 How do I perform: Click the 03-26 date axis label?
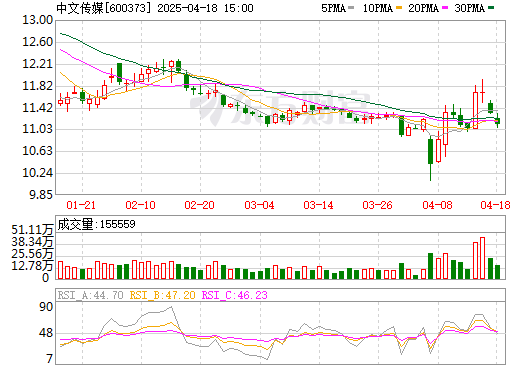coord(377,205)
